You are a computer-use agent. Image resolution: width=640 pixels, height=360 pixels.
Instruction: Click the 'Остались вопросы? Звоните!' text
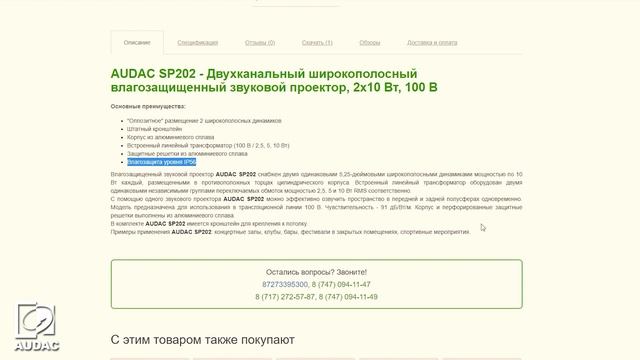pyautogui.click(x=316, y=272)
